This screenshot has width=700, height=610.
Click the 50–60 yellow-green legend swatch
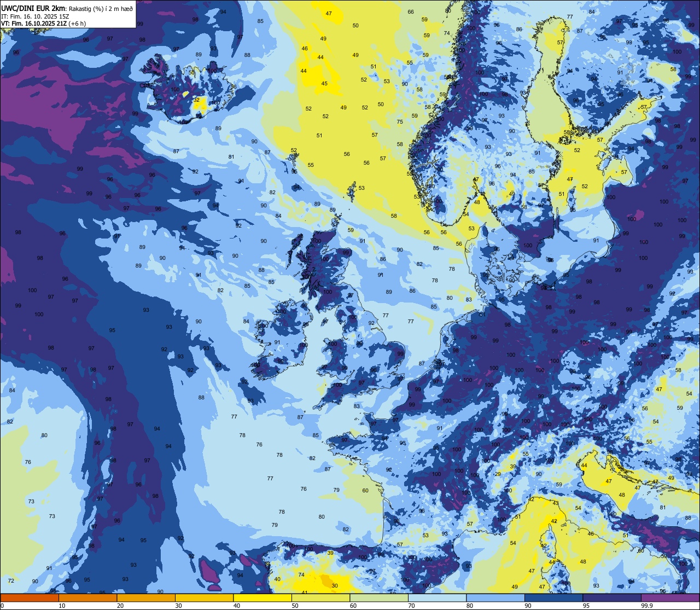[x=320, y=598]
